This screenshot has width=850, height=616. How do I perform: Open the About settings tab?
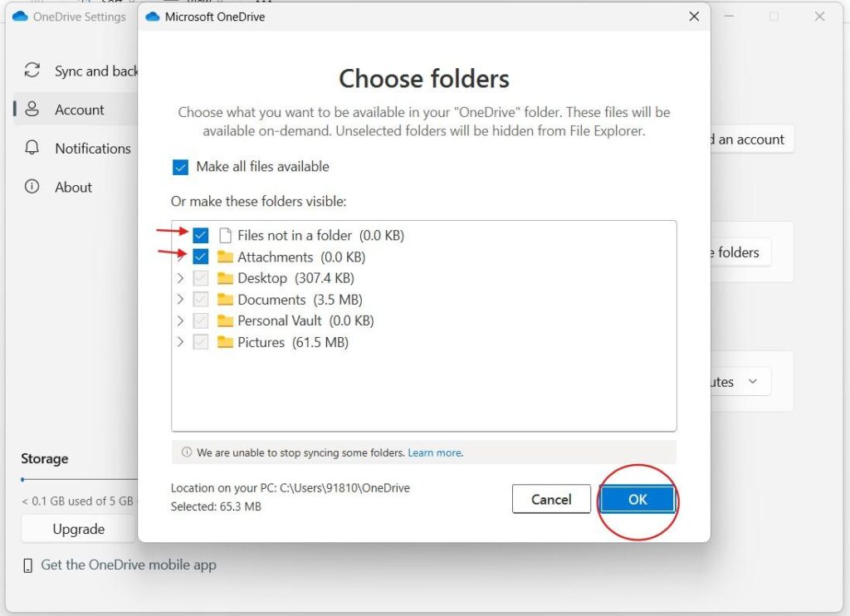click(76, 187)
